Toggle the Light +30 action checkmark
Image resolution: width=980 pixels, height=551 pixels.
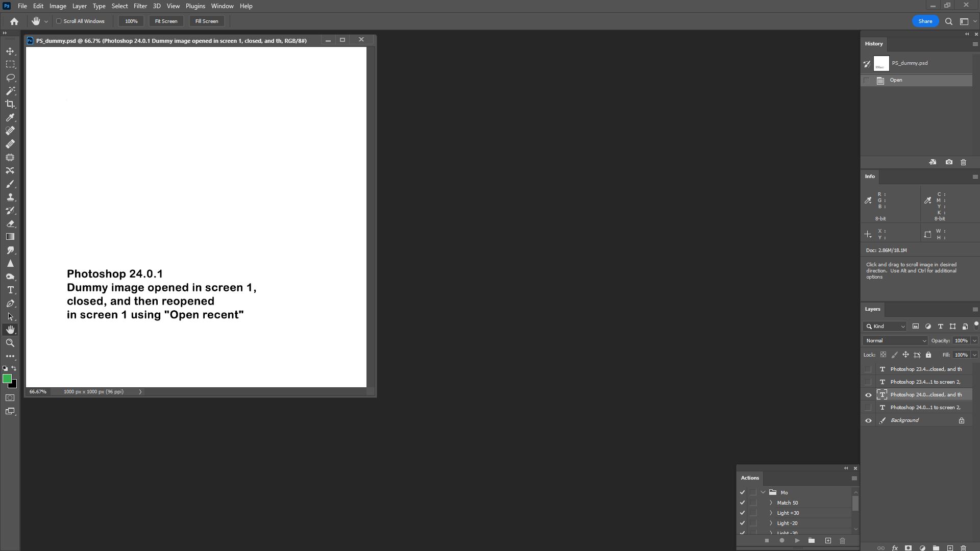coord(742,513)
